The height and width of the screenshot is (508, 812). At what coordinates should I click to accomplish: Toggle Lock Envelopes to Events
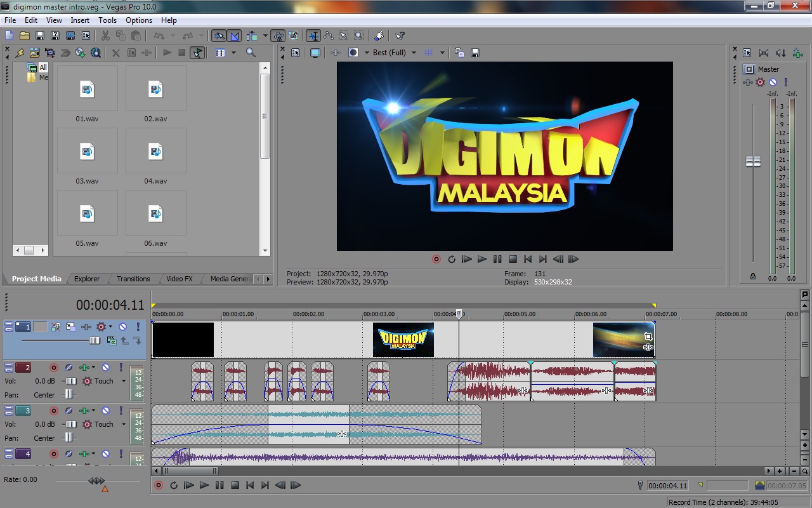278,36
